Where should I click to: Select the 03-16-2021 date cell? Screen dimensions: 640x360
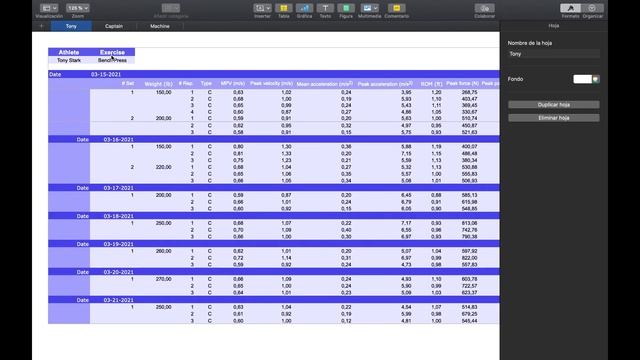[x=118, y=140]
